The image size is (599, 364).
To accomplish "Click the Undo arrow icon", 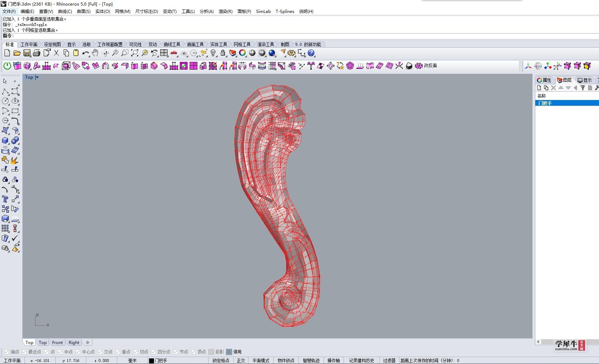I will 85,53.
